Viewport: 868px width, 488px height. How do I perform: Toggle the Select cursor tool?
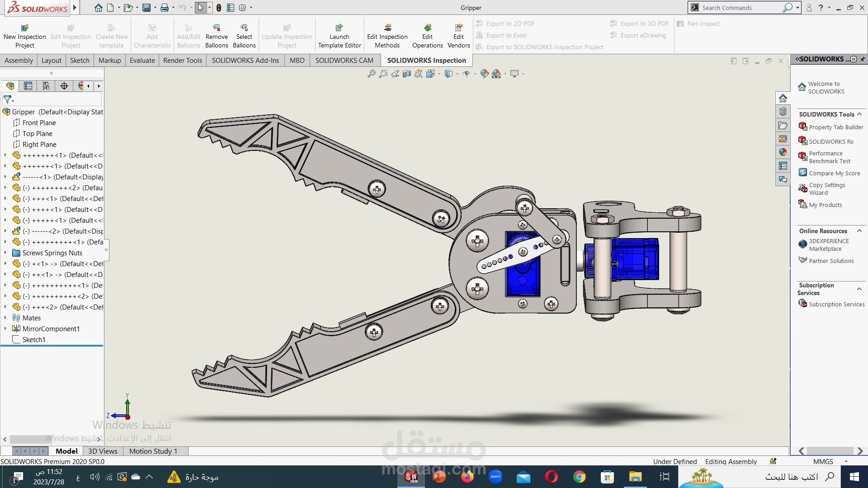pyautogui.click(x=200, y=8)
